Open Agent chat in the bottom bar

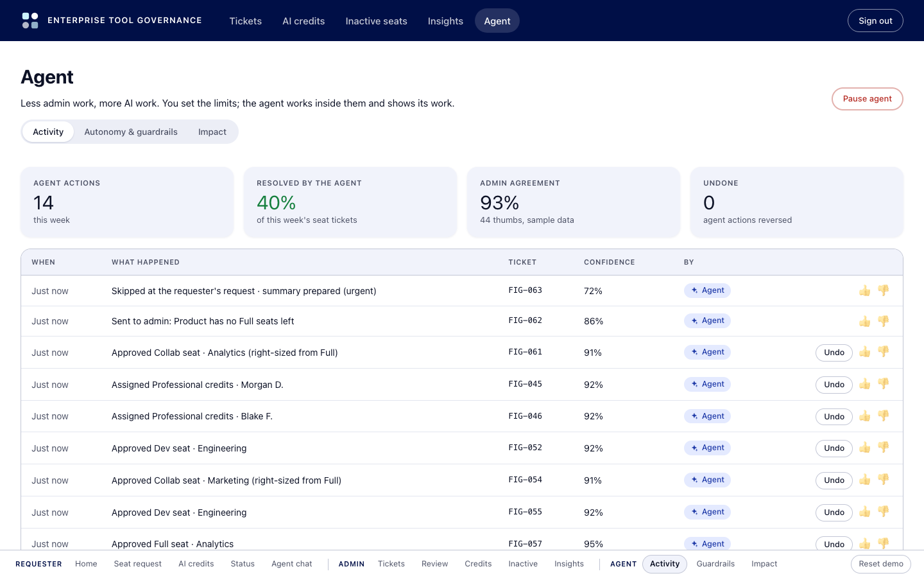tap(292, 564)
